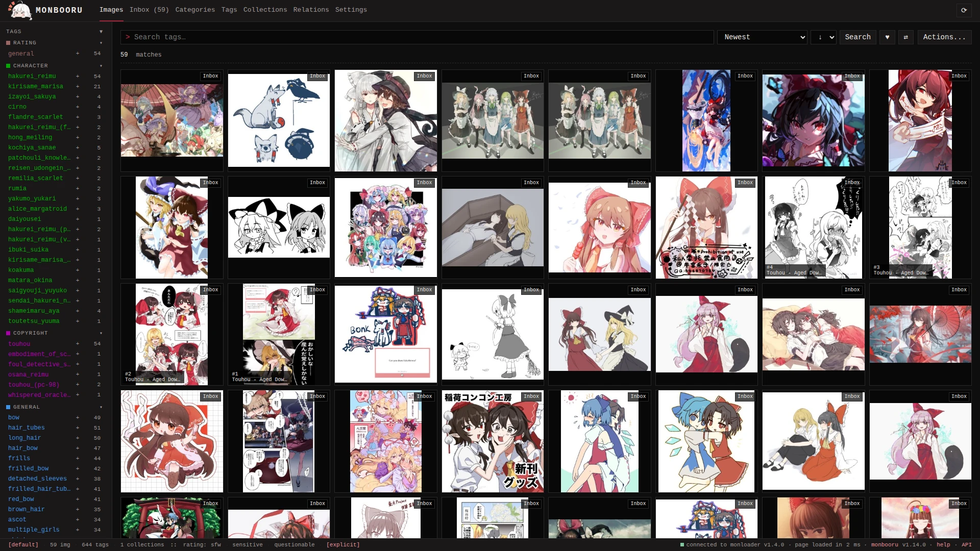Add yakumo_yukari tag with plus icon
The image size is (980, 551).
click(x=78, y=198)
